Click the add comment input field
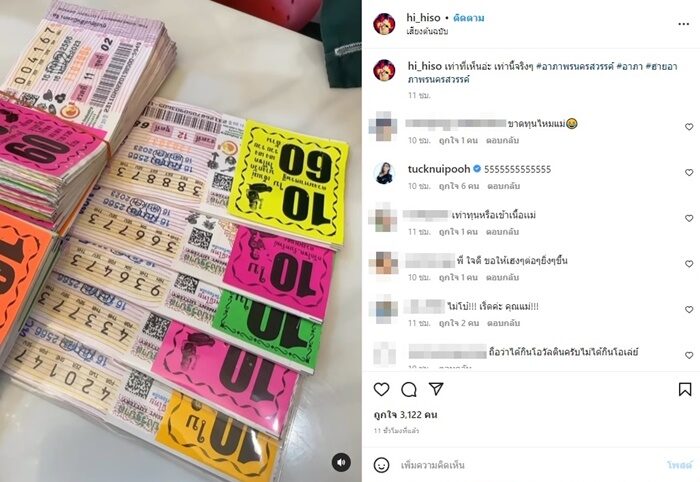Viewport: 700px width, 482px height. click(x=529, y=465)
